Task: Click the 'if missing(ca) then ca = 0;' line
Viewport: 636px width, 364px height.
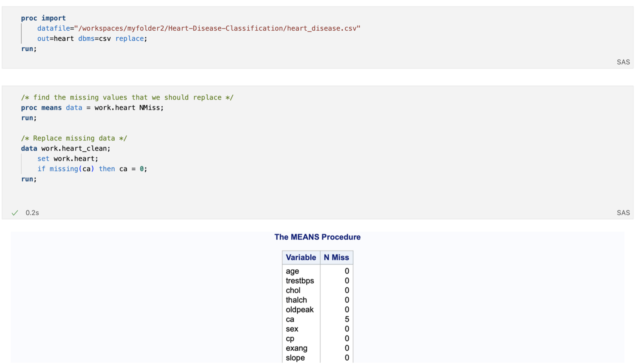Action: click(92, 169)
